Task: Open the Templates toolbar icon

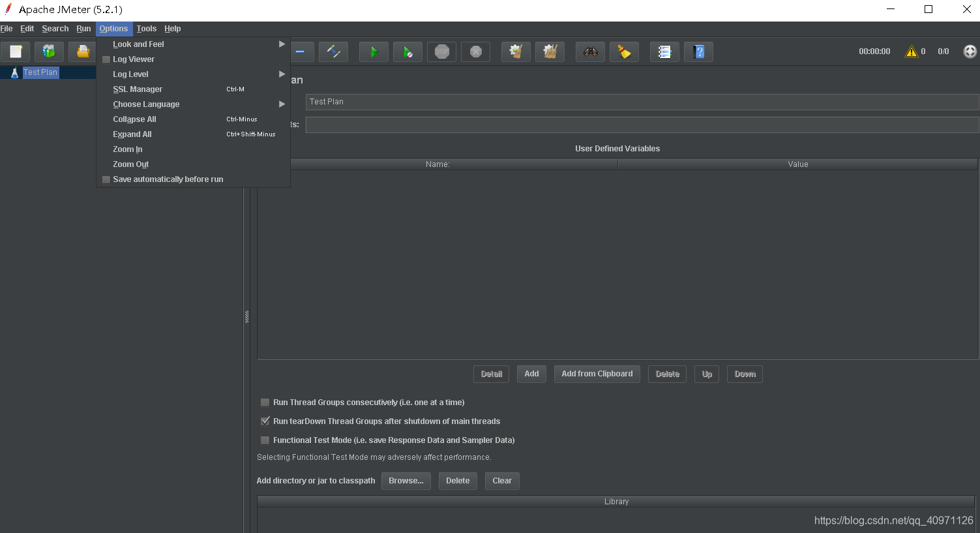Action: [x=49, y=52]
